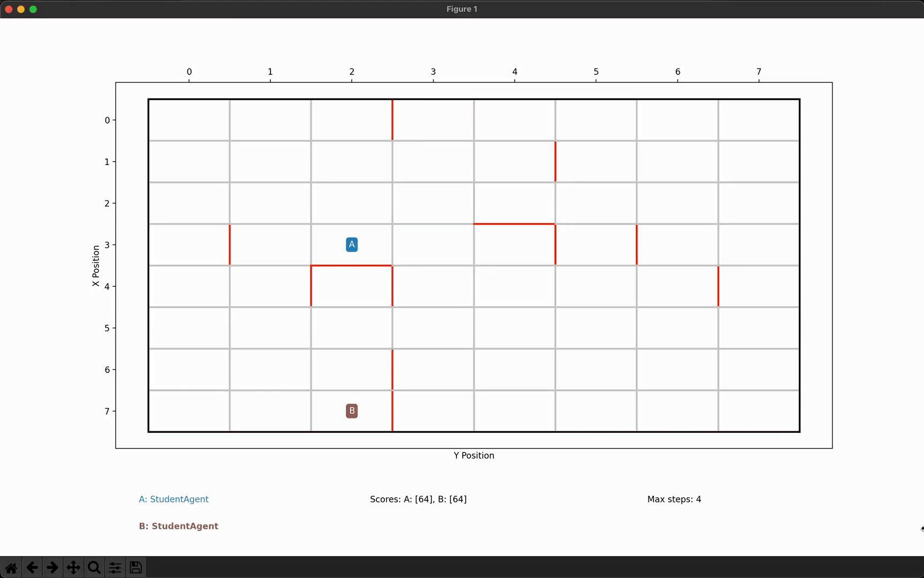The width and height of the screenshot is (924, 578).
Task: Click the blue agent A marker
Action: [x=352, y=245]
